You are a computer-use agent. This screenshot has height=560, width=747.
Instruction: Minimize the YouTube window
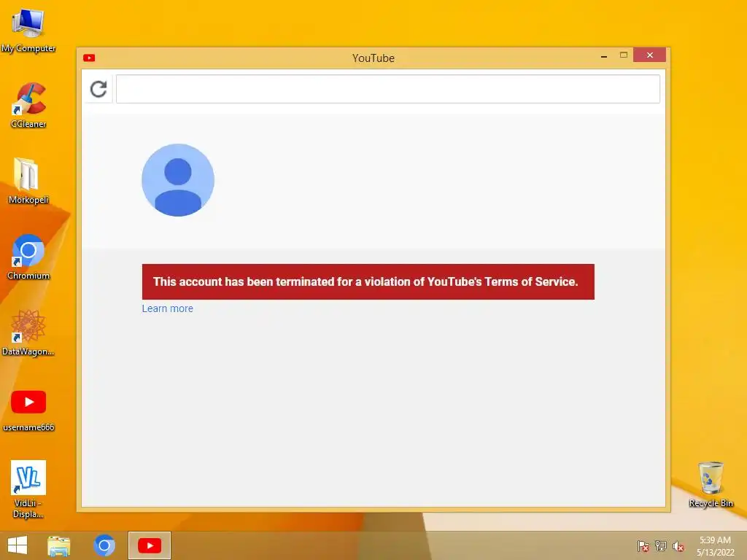(x=604, y=55)
